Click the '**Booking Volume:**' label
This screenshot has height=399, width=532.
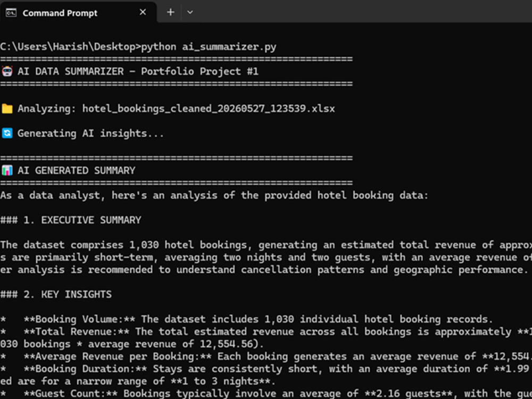click(x=79, y=319)
